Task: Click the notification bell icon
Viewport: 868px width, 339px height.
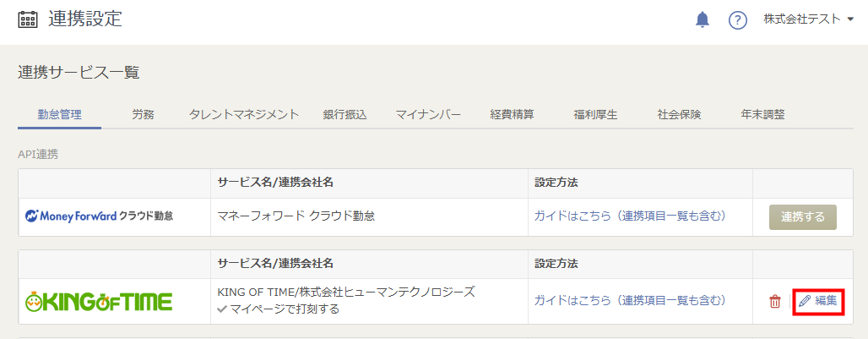Action: tap(703, 19)
